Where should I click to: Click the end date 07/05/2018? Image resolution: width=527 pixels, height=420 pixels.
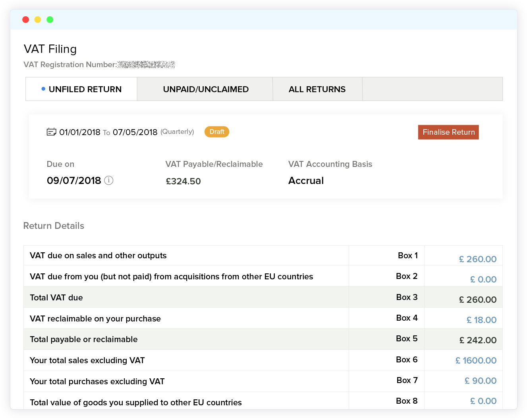(x=135, y=132)
